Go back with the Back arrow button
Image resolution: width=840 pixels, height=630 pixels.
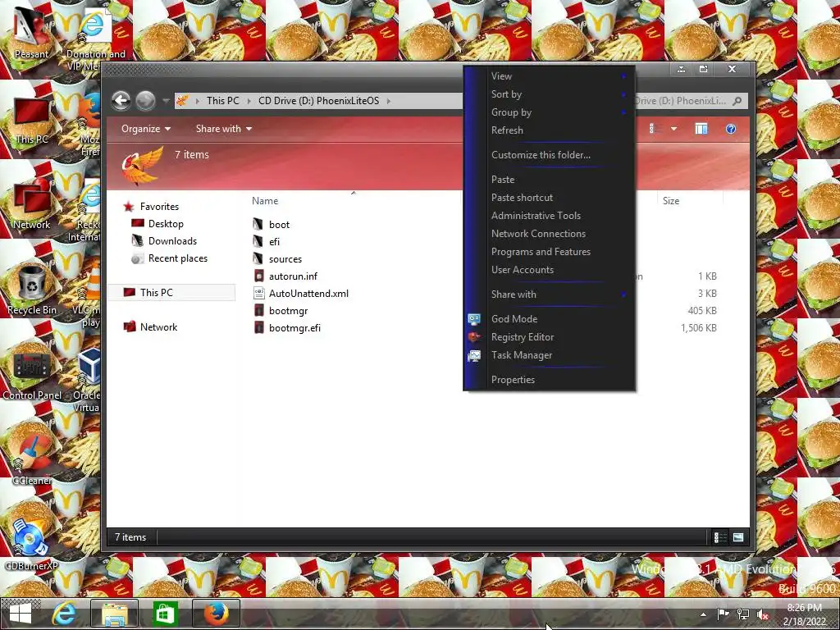[121, 100]
